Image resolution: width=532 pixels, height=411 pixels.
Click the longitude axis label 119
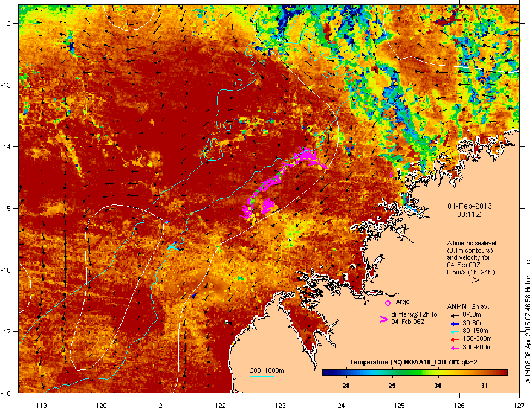[x=42, y=405]
